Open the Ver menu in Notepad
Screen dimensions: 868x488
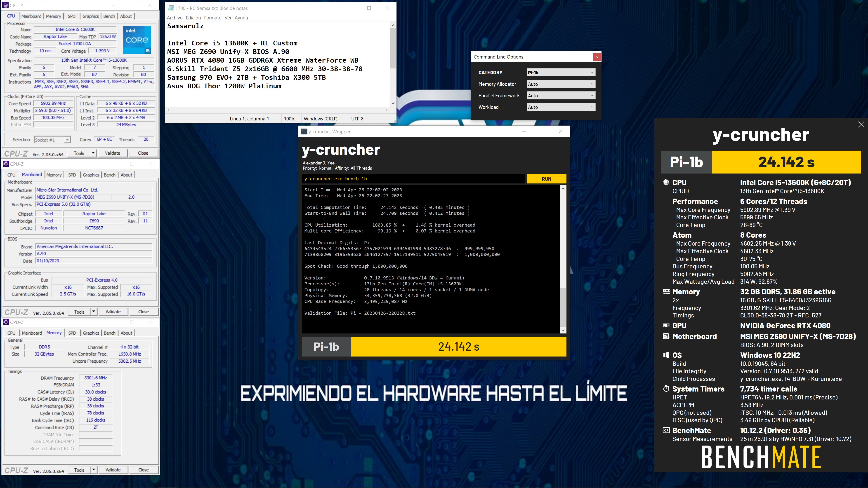click(228, 18)
